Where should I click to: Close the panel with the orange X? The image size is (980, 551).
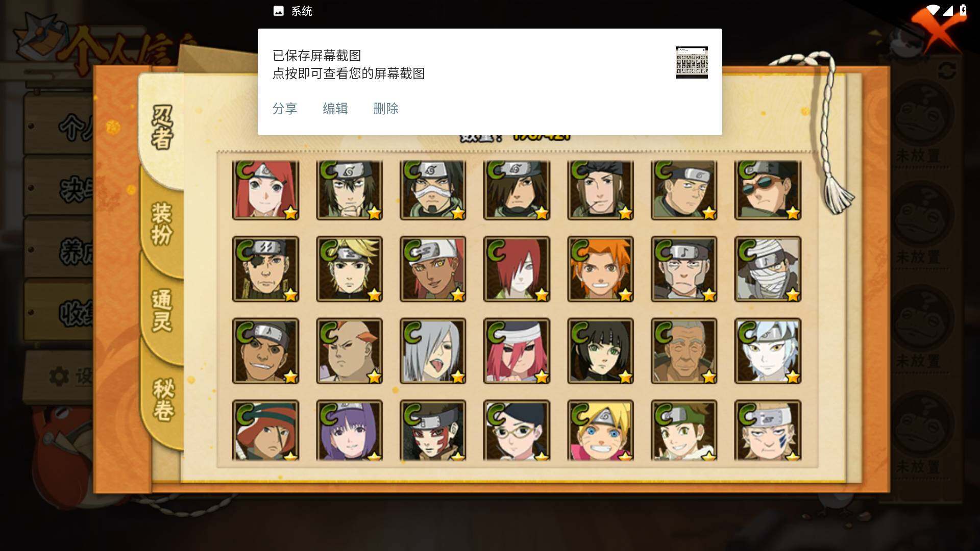pos(937,30)
